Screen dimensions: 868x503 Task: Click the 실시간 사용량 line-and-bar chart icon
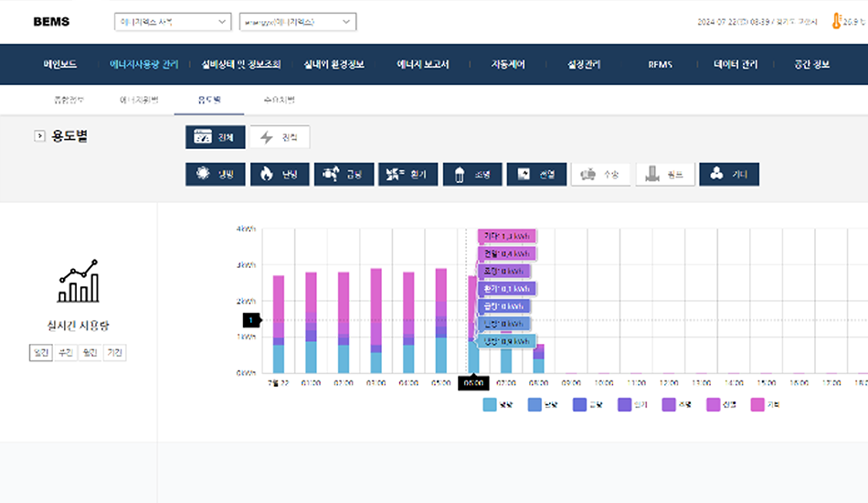(x=78, y=282)
